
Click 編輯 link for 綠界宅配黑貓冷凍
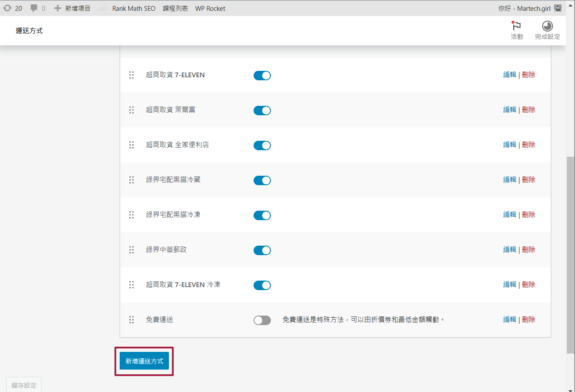click(509, 215)
